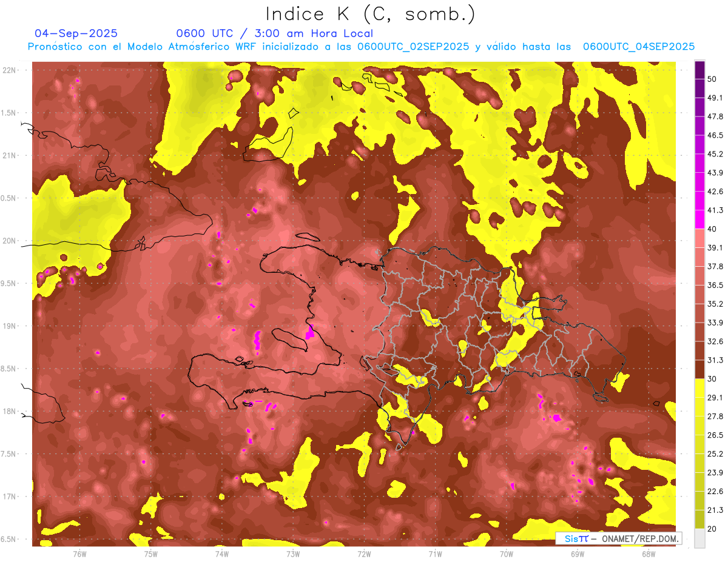The height and width of the screenshot is (562, 728).
Task: Click the "50" colorbar label
Action: coord(712,79)
